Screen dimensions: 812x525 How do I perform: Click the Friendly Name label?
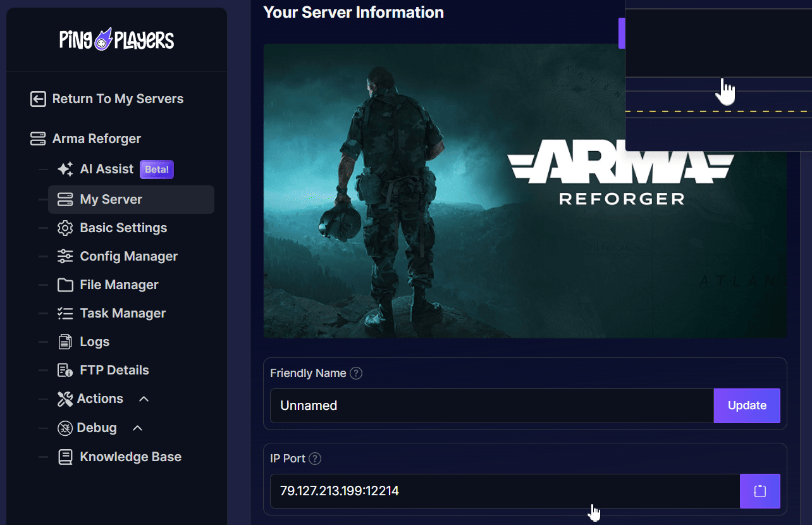[x=308, y=373]
